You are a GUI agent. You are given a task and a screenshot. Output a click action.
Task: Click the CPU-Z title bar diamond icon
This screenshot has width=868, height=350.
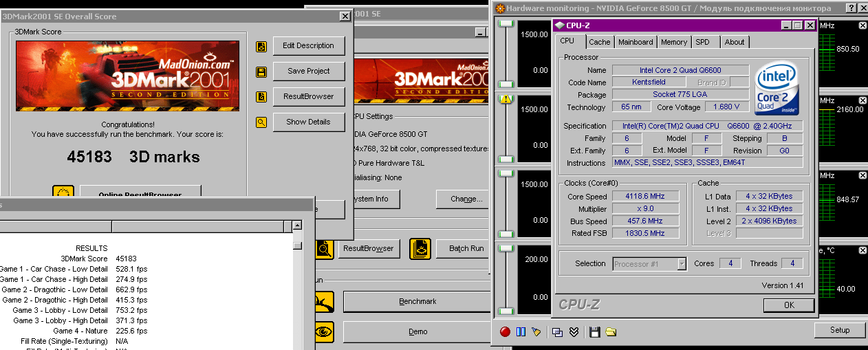(x=560, y=25)
